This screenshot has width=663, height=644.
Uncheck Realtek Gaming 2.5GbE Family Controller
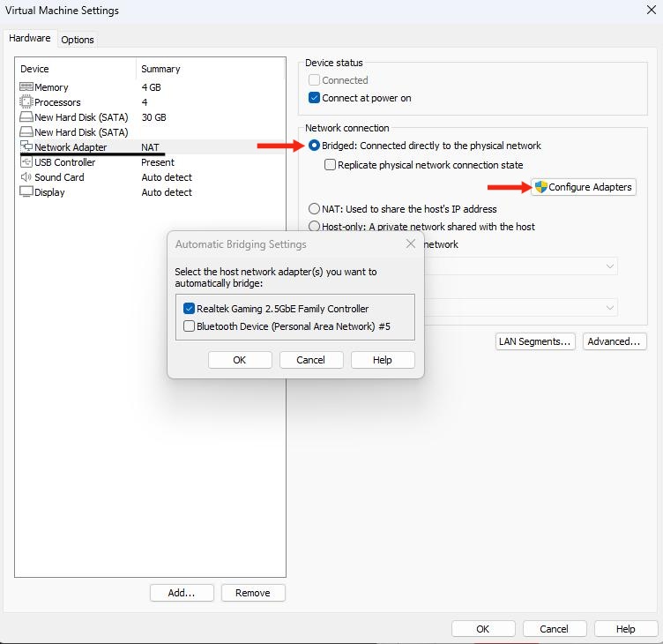click(x=190, y=309)
